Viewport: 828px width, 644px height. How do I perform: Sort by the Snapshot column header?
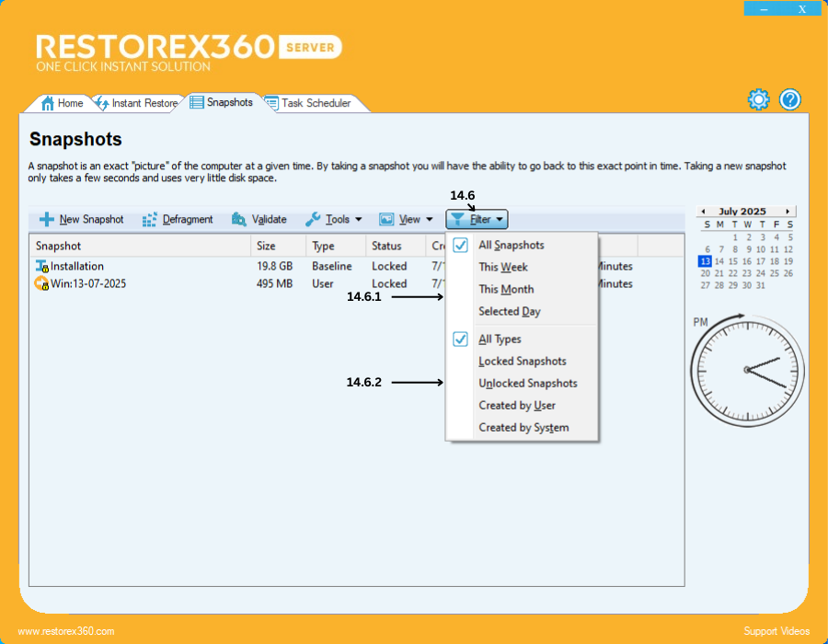point(140,246)
